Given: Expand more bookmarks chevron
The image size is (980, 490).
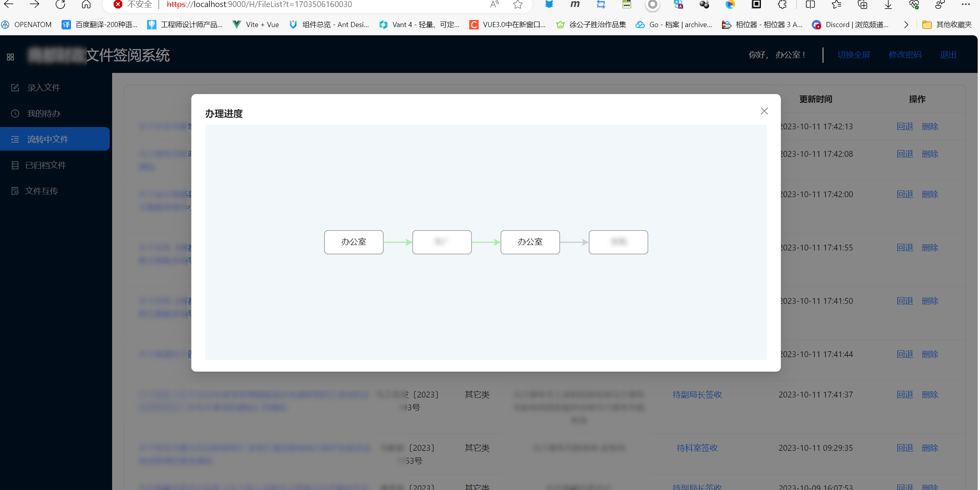Looking at the screenshot, I should [x=906, y=25].
